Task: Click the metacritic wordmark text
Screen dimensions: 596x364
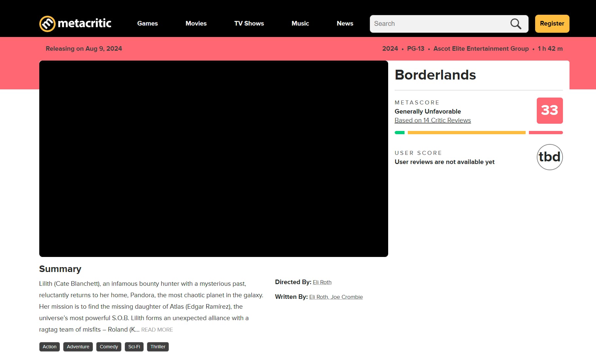Action: (x=84, y=23)
